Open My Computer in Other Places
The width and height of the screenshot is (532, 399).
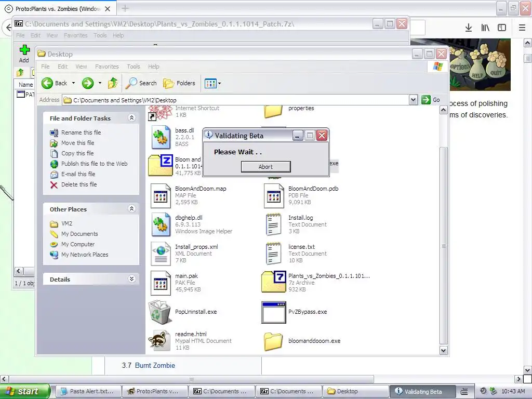[x=78, y=244]
